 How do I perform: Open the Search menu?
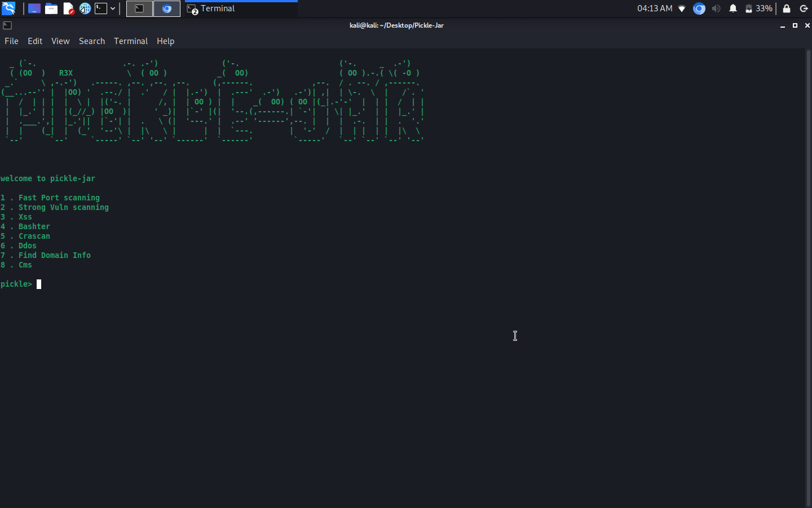coord(92,41)
